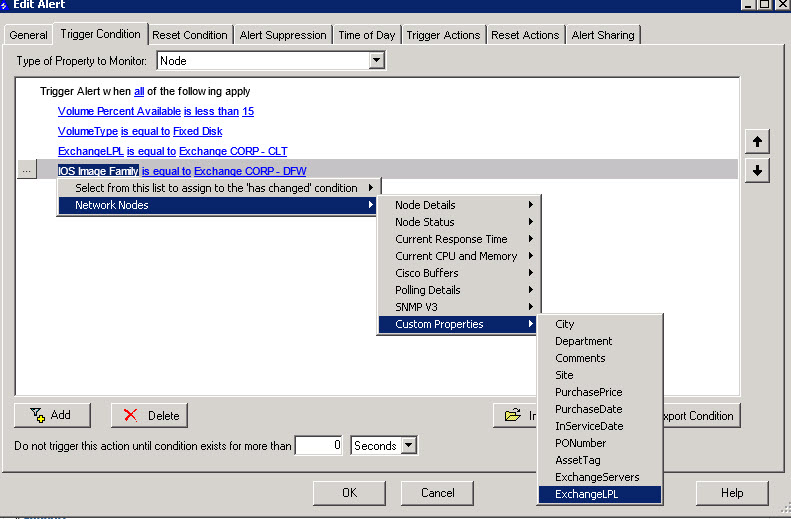Image resolution: width=791 pixels, height=519 pixels.
Task: Confirm with the OK button
Action: click(x=349, y=493)
